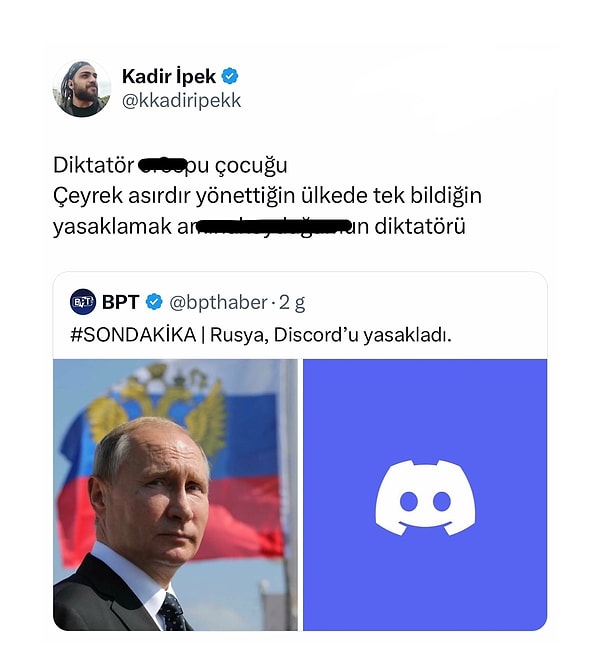Click the word 'diktatörü' ending the tweet
Image resolution: width=600 pixels, height=668 pixels.
tap(420, 226)
